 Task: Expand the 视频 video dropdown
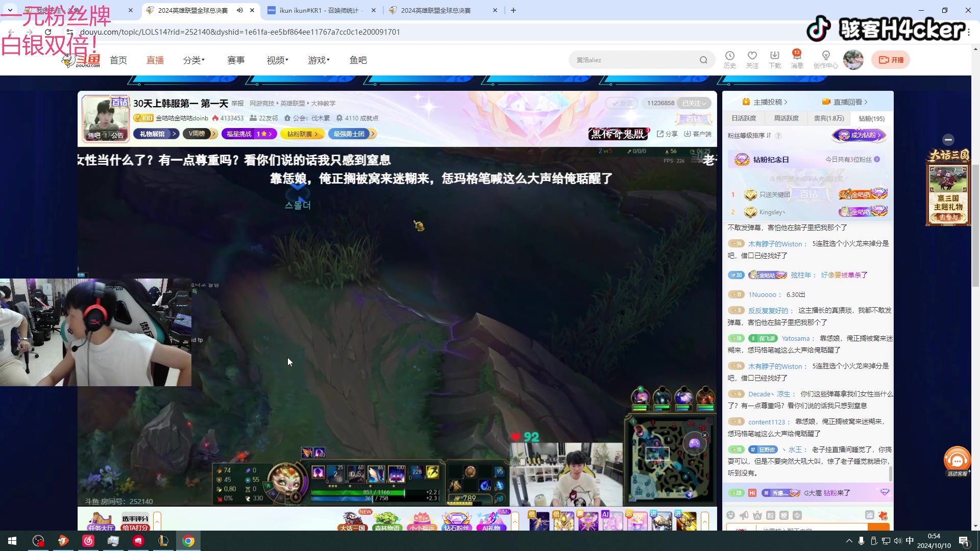point(277,60)
